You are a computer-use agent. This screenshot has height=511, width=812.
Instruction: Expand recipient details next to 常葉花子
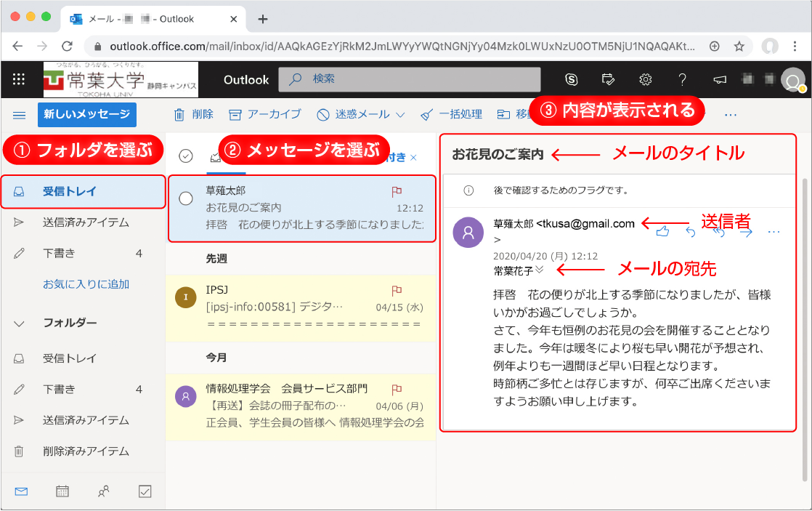click(x=540, y=270)
